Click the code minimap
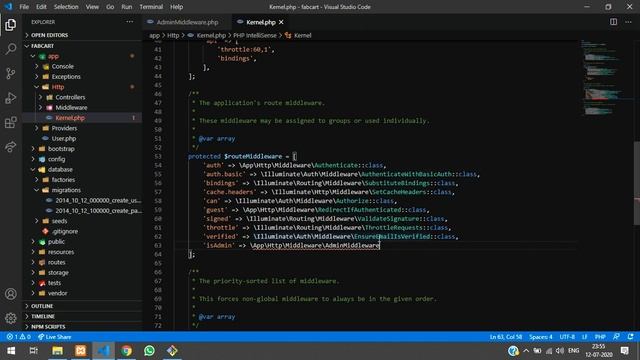The image size is (640, 360). click(607, 78)
